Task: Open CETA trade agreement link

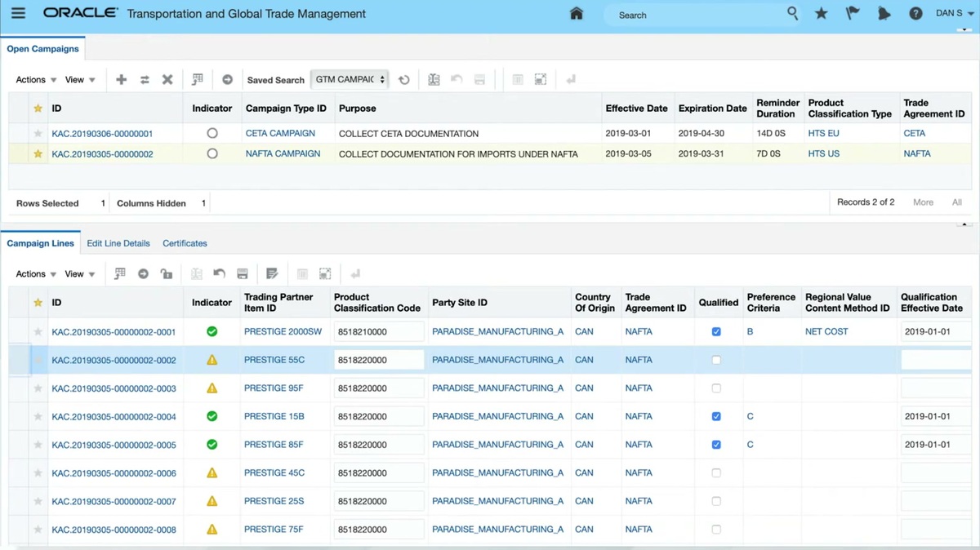Action: [915, 133]
